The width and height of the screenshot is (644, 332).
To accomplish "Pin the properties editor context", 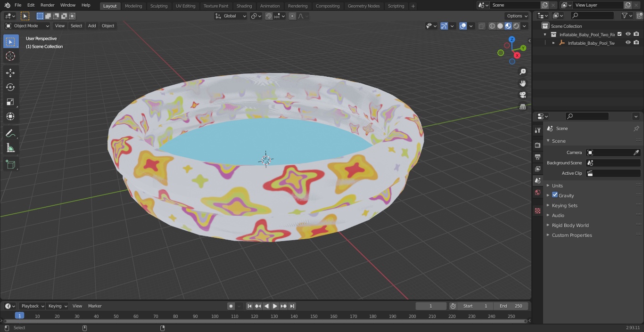I will pyautogui.click(x=636, y=129).
